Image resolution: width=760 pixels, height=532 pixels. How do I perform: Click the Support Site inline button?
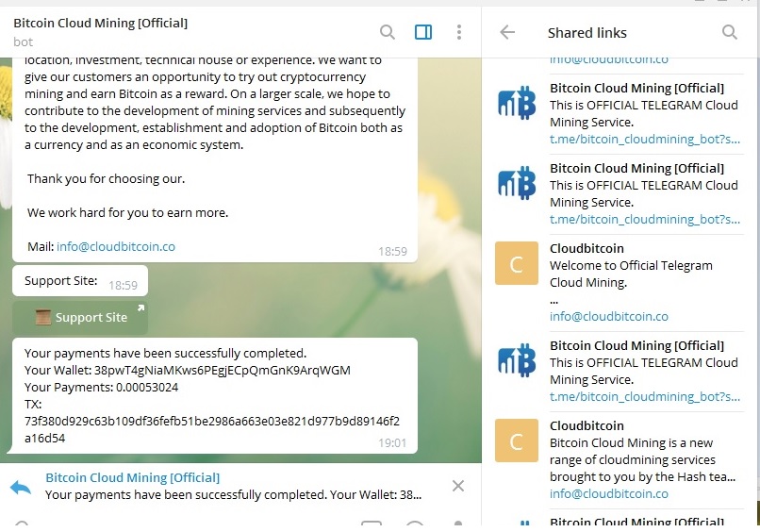(80, 318)
